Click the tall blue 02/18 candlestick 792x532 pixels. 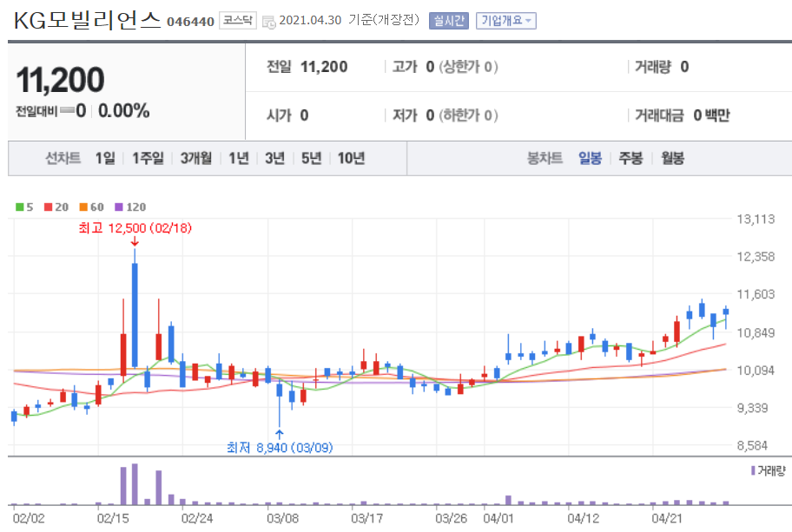click(x=135, y=315)
